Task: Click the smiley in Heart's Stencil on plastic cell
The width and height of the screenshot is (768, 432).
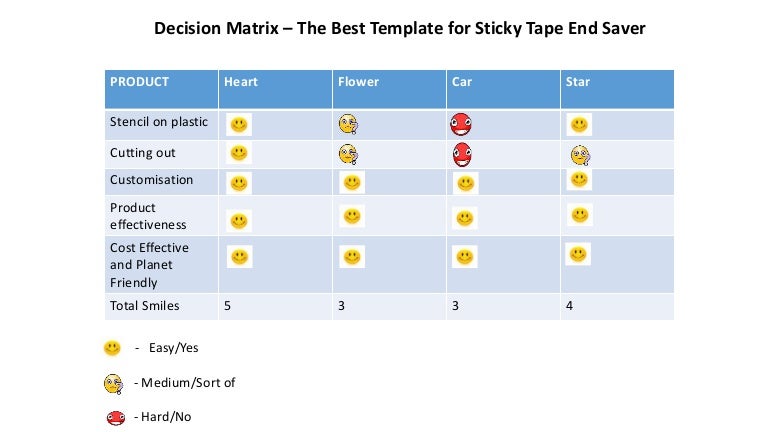Action: (x=239, y=125)
